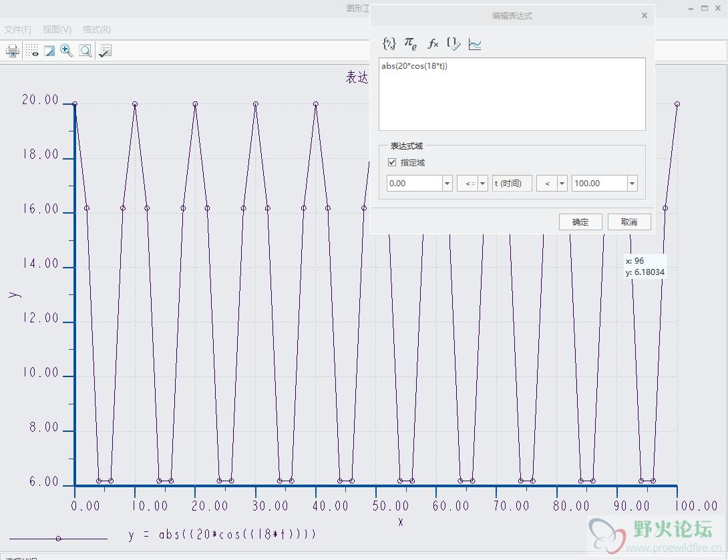The image size is (728, 560).
Task: Open constants list with the pi-e icon
Action: point(411,44)
